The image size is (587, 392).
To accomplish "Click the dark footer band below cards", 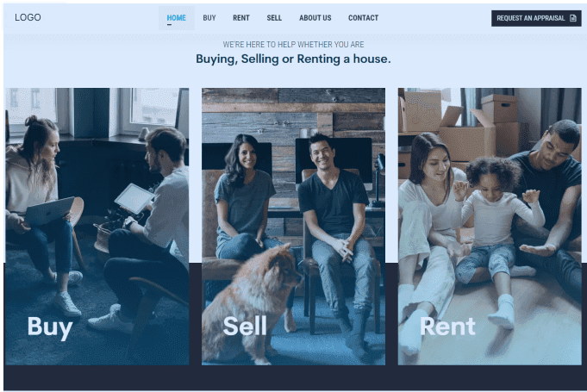I will click(293, 378).
